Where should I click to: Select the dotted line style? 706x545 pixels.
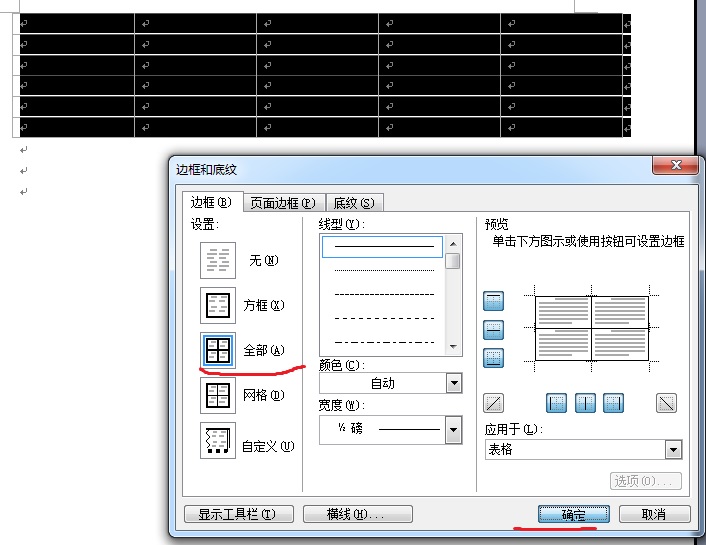(384, 270)
